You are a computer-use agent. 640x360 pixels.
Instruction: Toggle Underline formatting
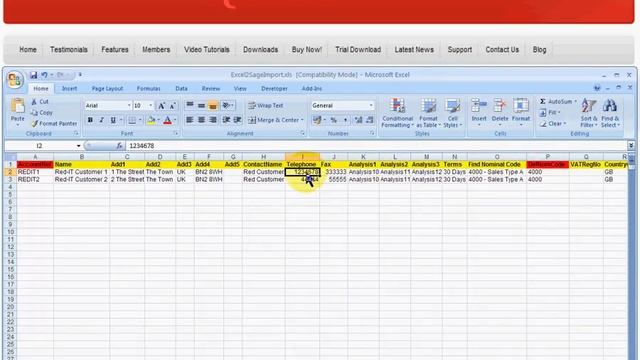(113, 120)
